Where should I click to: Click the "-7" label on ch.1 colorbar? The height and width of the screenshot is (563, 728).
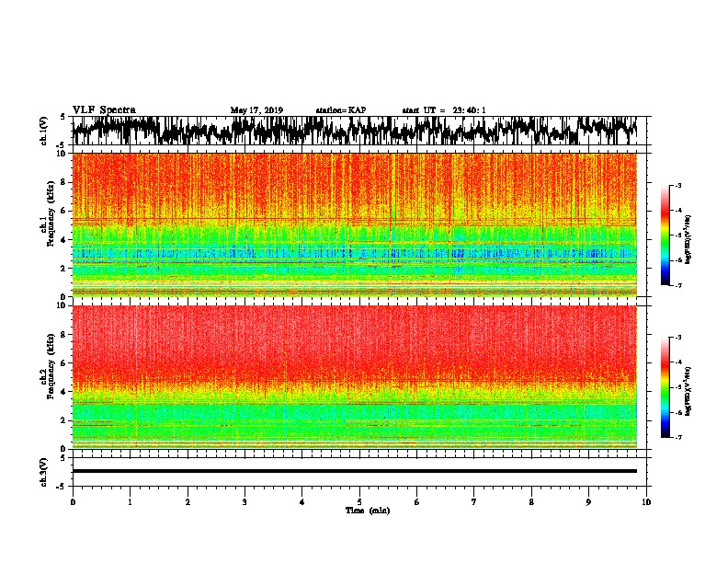pyautogui.click(x=677, y=285)
